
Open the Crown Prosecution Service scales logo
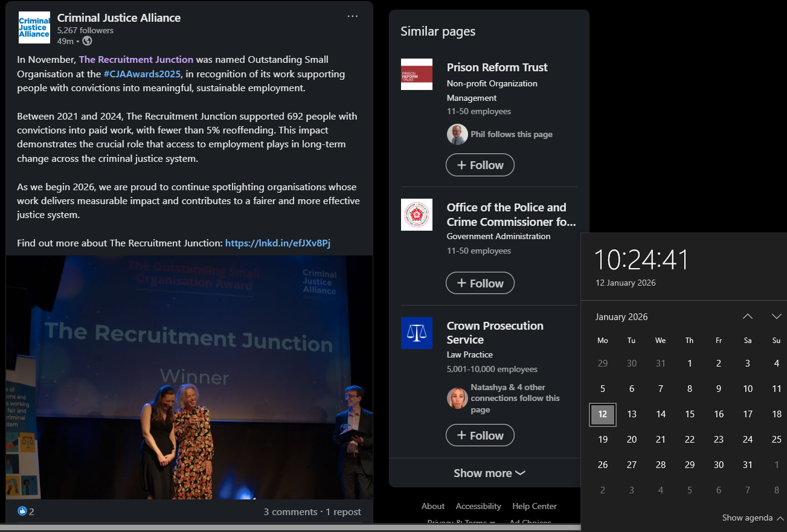[x=417, y=333]
